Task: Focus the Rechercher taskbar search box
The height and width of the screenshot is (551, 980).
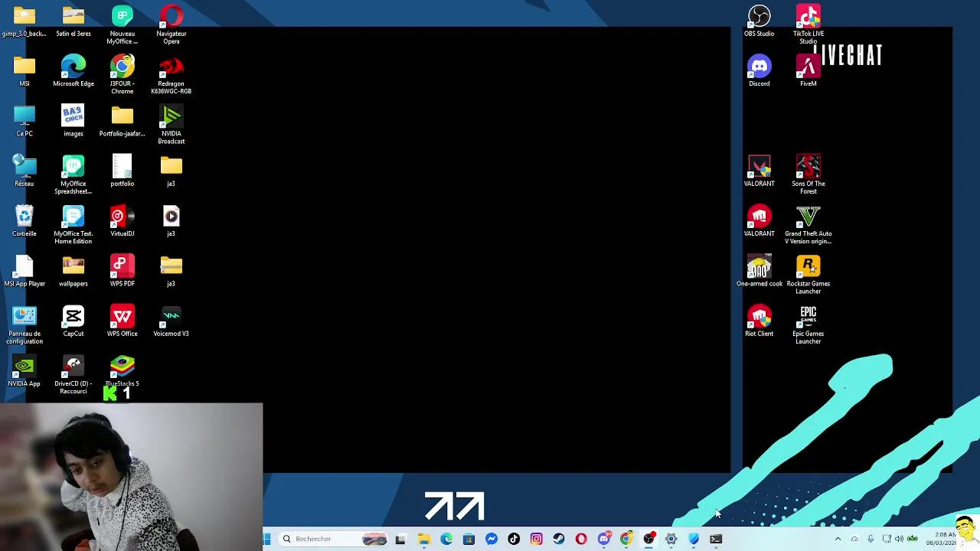Action: [x=333, y=539]
